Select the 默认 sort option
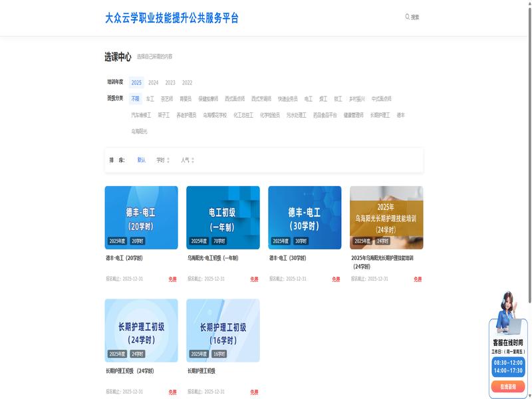Screen dimensions: 532x399 click(x=142, y=160)
